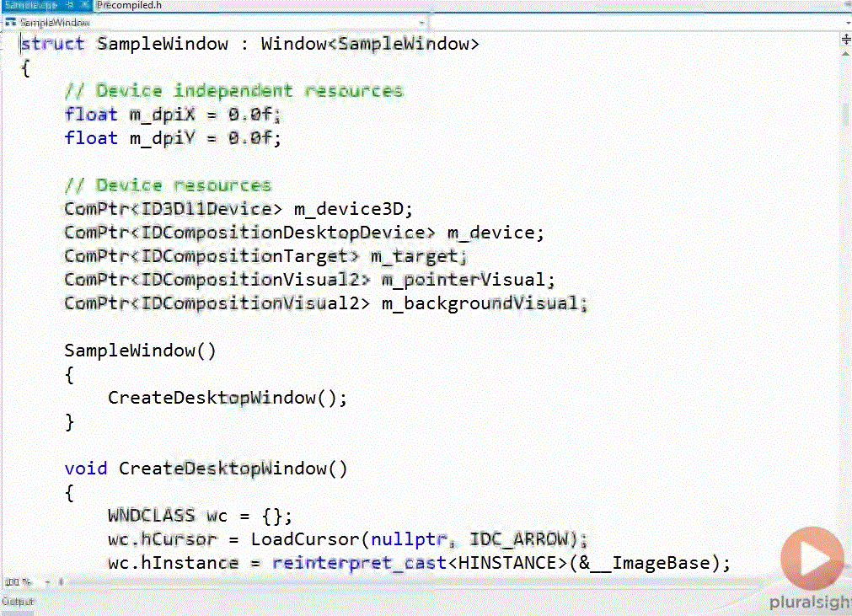Click 'void' keyword before CreateDesktopWindow
Image resolution: width=852 pixels, height=616 pixels.
point(86,469)
